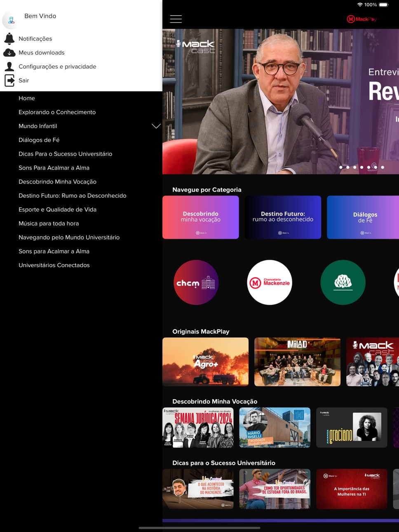Open Meus downloads link

point(42,53)
